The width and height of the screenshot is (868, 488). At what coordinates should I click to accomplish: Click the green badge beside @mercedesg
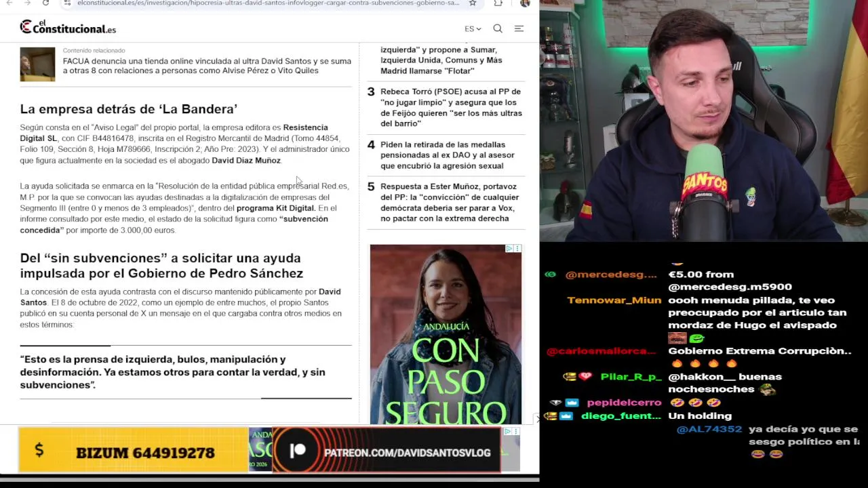pyautogui.click(x=550, y=274)
